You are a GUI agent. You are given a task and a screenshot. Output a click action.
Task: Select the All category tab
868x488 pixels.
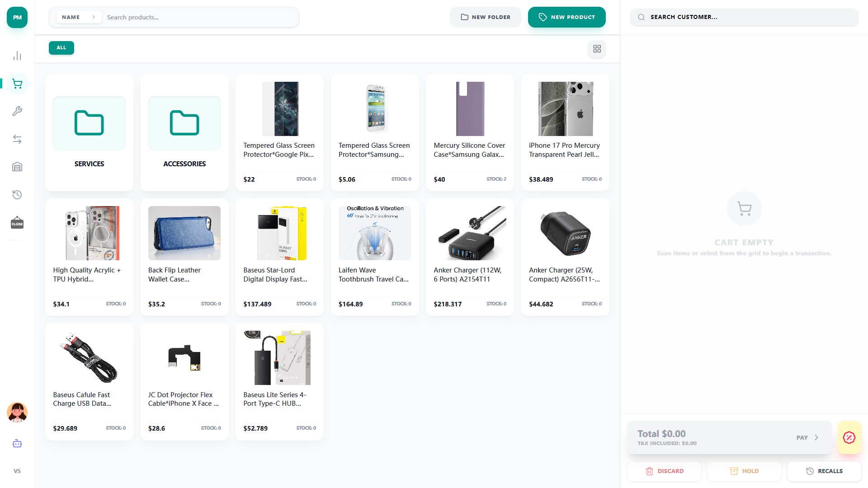61,47
